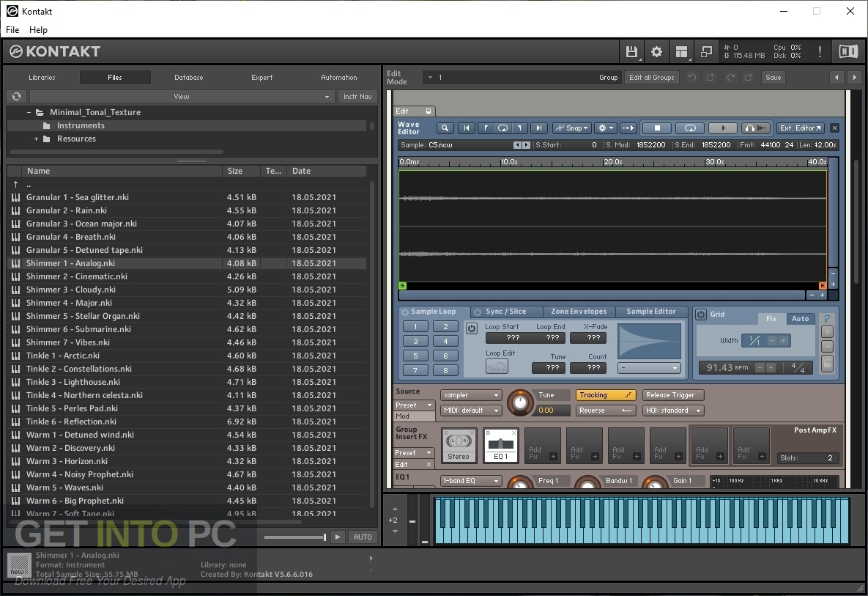This screenshot has height=596, width=868.
Task: Click the Edit all Groups button
Action: 652,78
